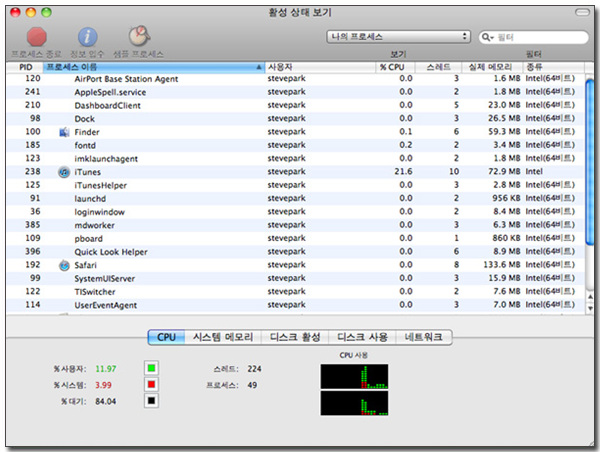The height and width of the screenshot is (452, 600).
Task: Switch to the 디스크 활성 tab
Action: [x=295, y=337]
